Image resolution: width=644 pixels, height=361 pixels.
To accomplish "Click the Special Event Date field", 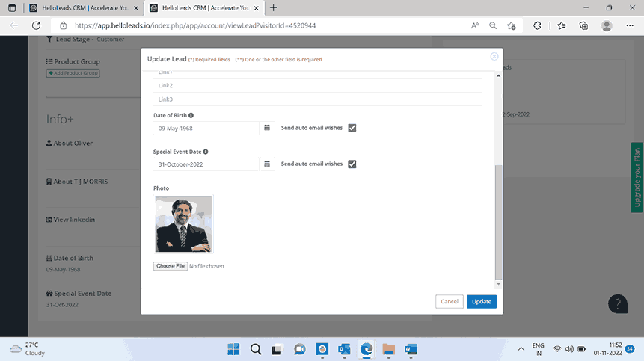I will 206,164.
